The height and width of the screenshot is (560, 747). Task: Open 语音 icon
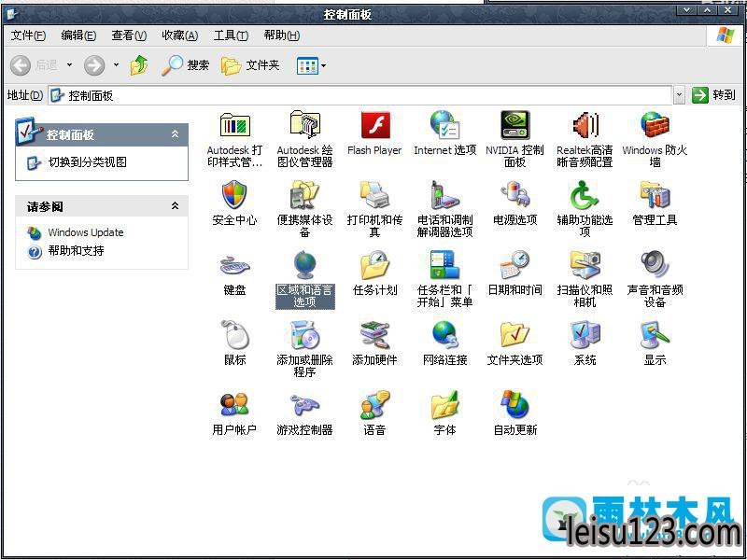click(x=375, y=405)
